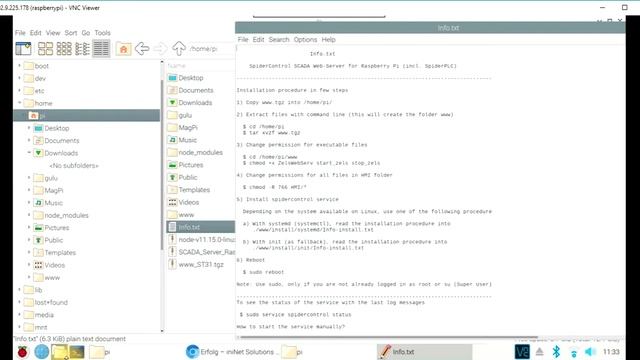Show the clock calendar at 11:33
The width and height of the screenshot is (640, 360).
tap(611, 352)
